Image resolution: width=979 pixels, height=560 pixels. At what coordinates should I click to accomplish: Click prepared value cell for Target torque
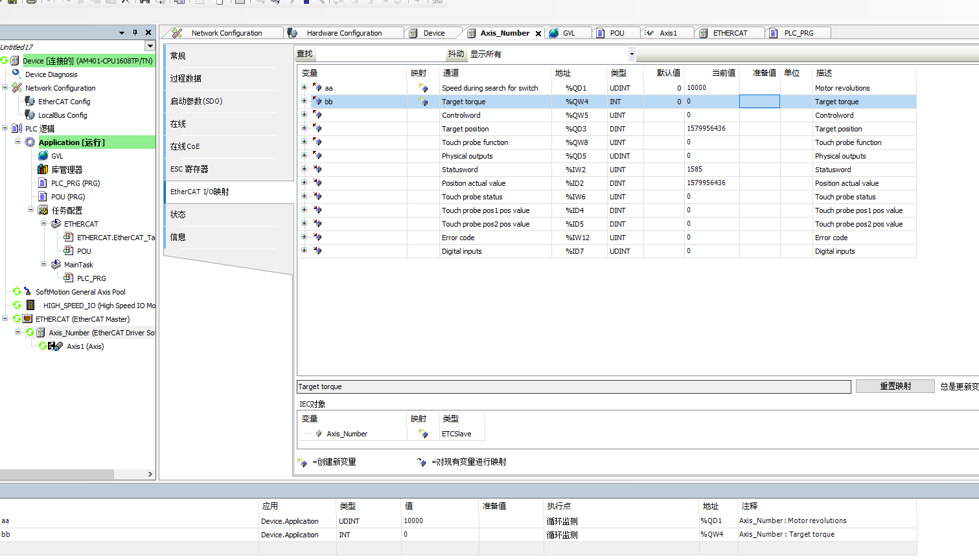[759, 101]
